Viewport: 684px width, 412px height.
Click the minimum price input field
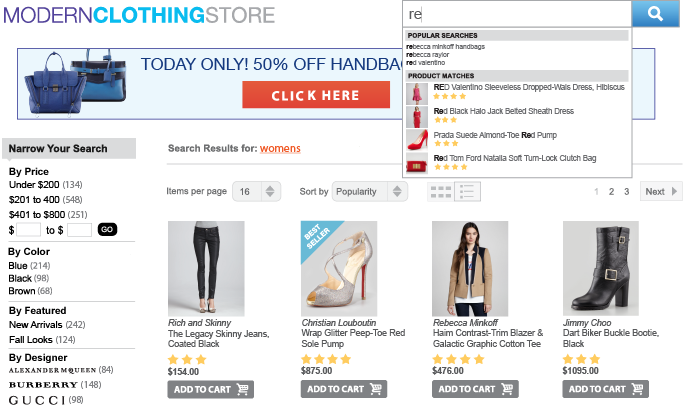pos(28,230)
